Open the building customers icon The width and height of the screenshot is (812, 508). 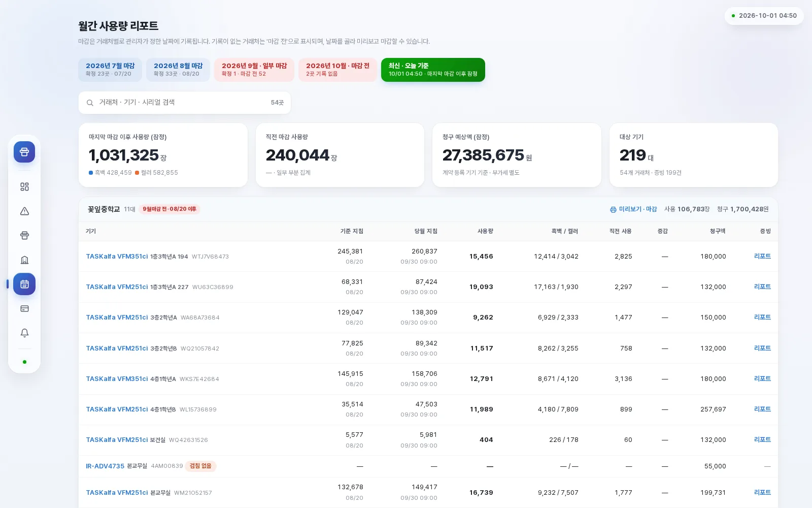point(24,260)
